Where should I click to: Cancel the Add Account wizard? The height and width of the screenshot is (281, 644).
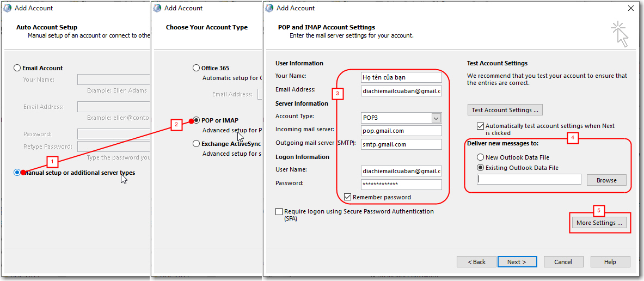563,262
